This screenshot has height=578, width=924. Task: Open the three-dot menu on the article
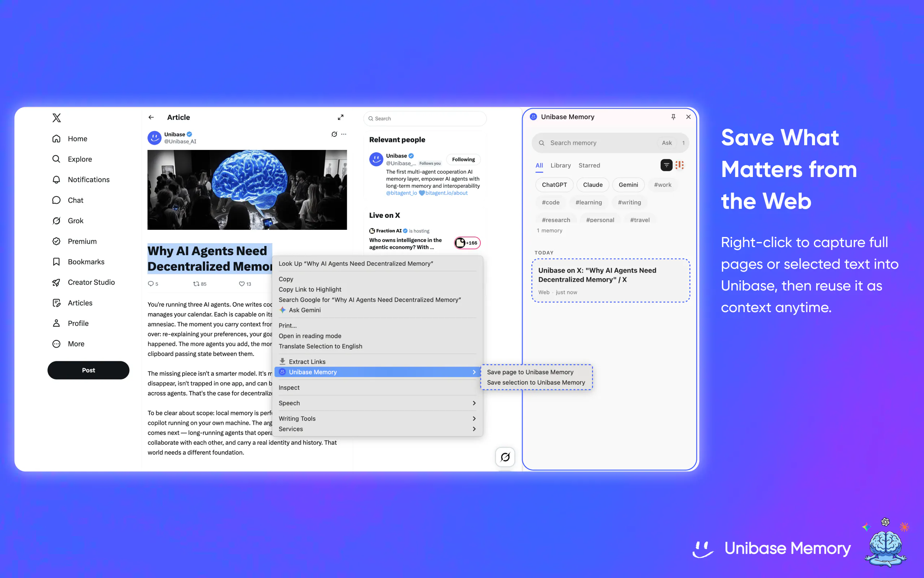(344, 134)
